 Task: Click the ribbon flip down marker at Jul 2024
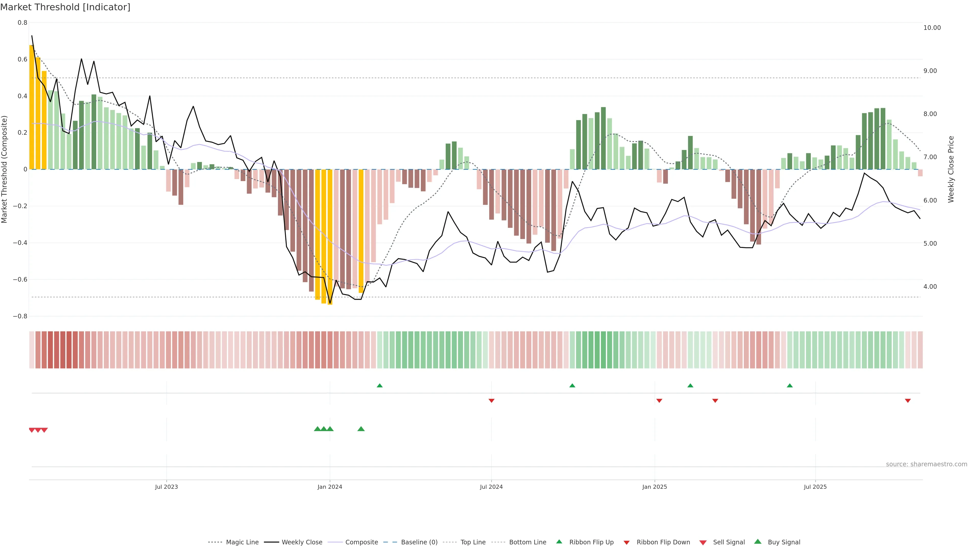pos(492,401)
